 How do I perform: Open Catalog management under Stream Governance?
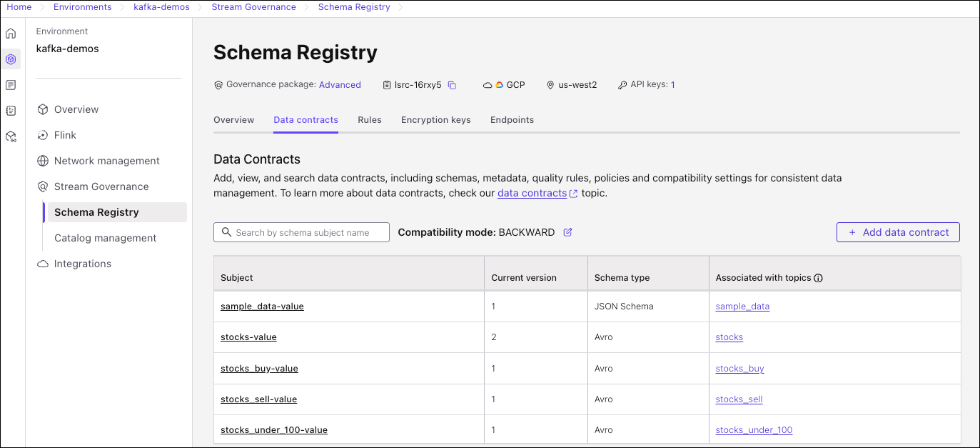pyautogui.click(x=106, y=237)
